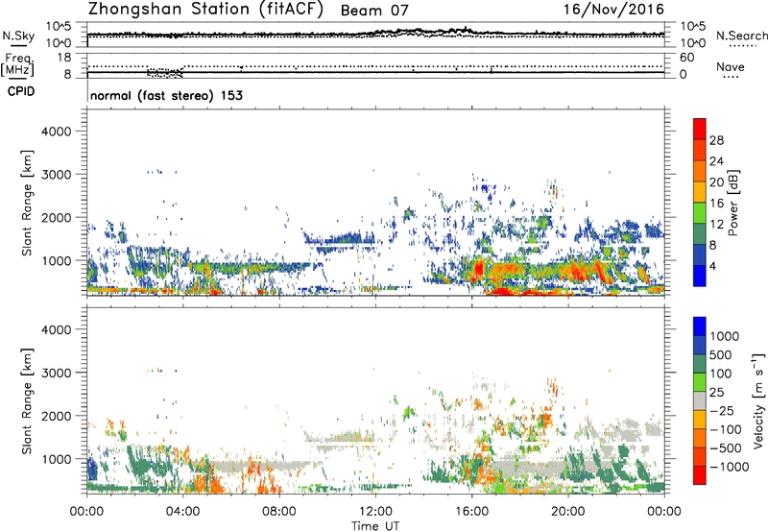Pick the gray segment of Velocity colorbar
The height and width of the screenshot is (532, 768).
point(700,401)
